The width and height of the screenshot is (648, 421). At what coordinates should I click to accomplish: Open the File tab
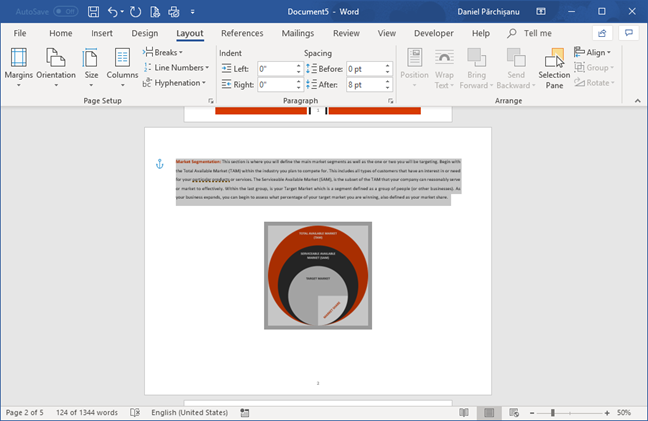20,33
